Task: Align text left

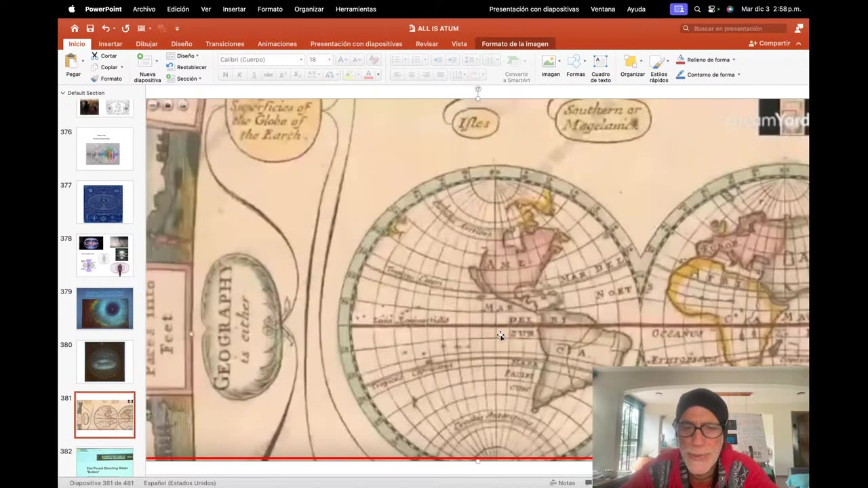Action: click(x=397, y=75)
